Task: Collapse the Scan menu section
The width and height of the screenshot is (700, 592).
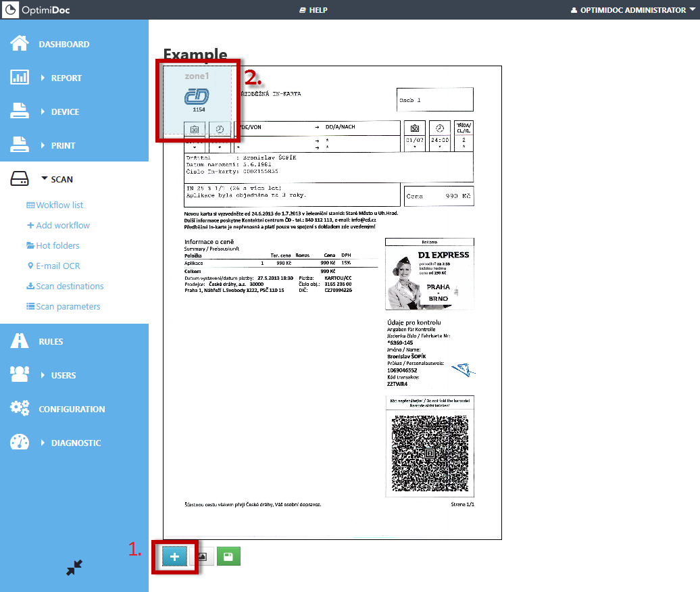Action: pos(61,179)
